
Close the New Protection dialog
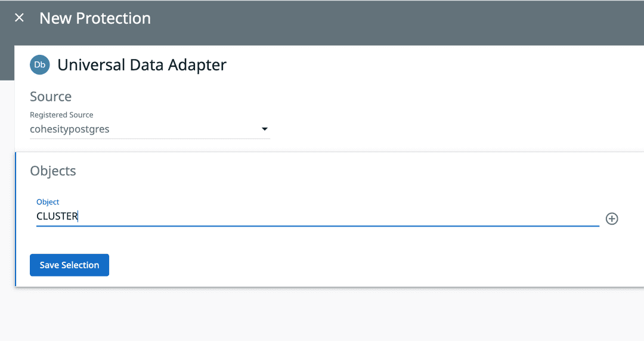20,18
